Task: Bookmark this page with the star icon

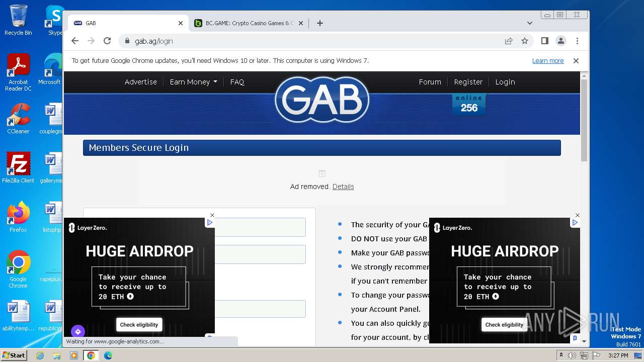Action: pos(525,41)
